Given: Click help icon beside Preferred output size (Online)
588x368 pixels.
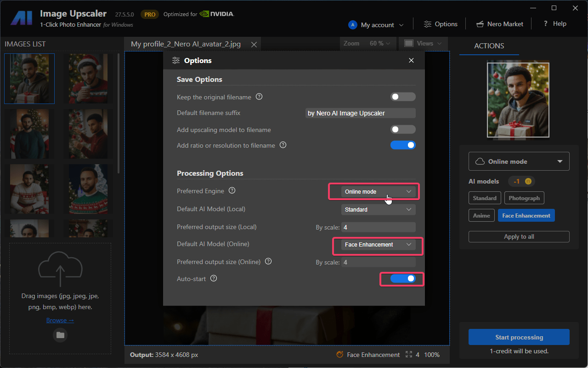Looking at the screenshot, I should (x=268, y=262).
